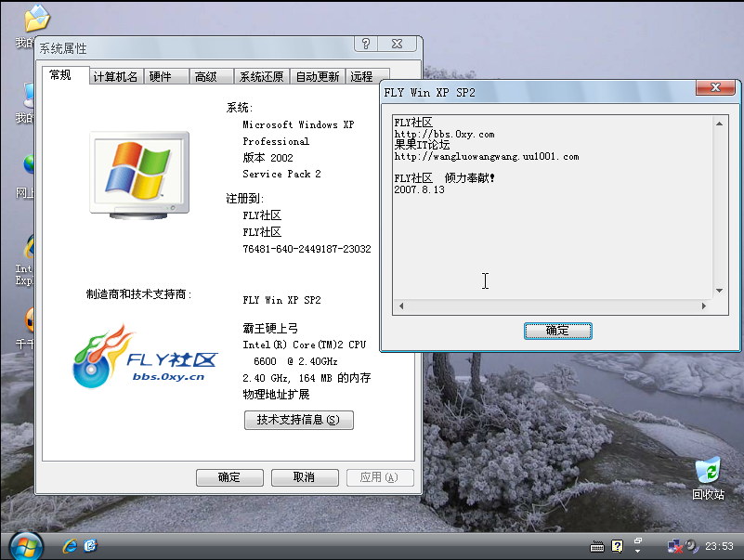Click the Intel(R) Core(TM)2 CPU line
This screenshot has height=560, width=744.
click(x=304, y=345)
